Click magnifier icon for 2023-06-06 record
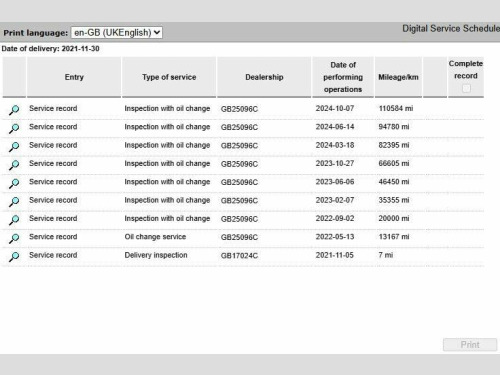 point(14,183)
